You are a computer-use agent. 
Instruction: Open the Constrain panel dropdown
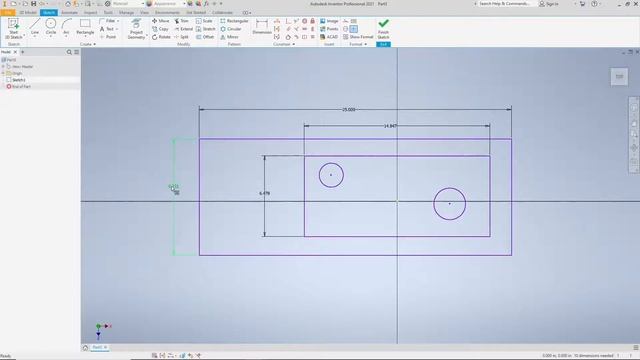pyautogui.click(x=284, y=44)
